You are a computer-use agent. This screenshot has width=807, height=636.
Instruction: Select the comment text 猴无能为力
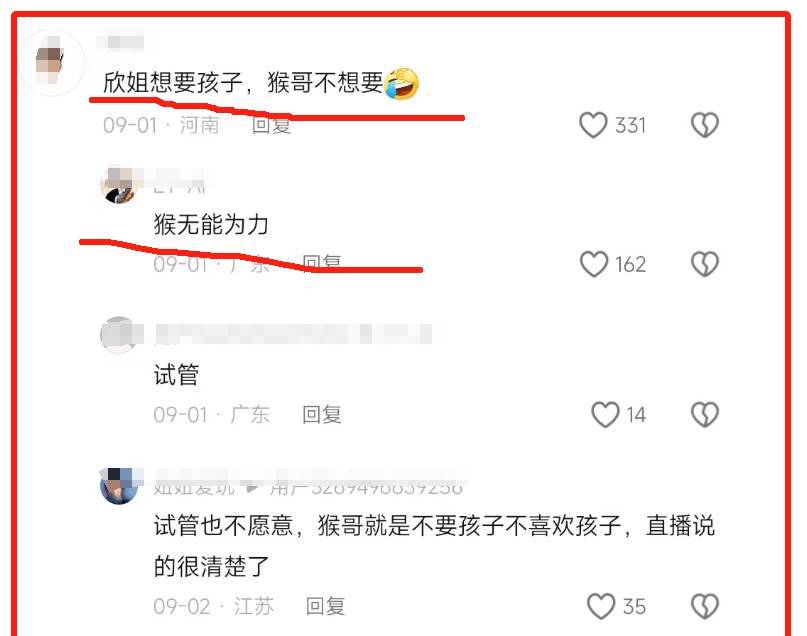point(211,224)
